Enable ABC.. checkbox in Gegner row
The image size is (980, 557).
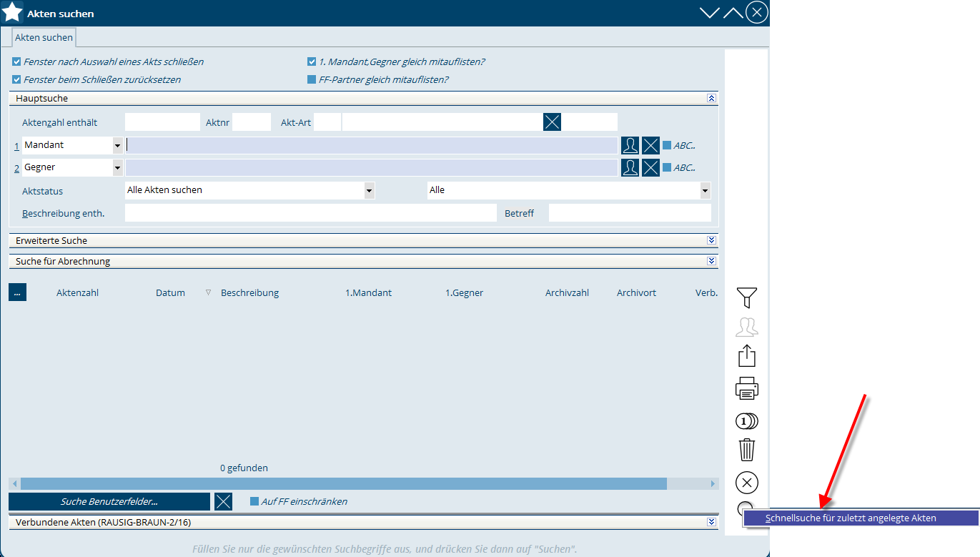pyautogui.click(x=667, y=167)
